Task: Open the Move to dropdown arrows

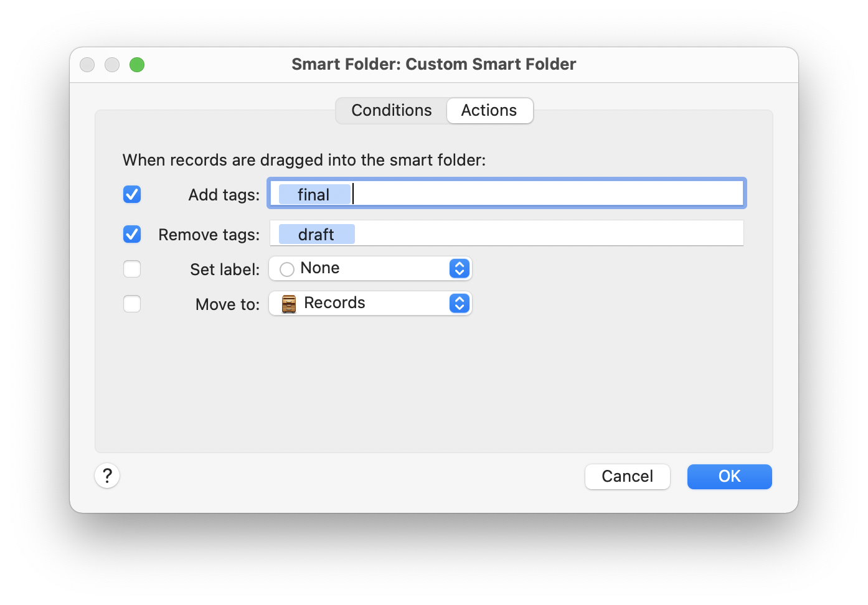Action: point(460,303)
